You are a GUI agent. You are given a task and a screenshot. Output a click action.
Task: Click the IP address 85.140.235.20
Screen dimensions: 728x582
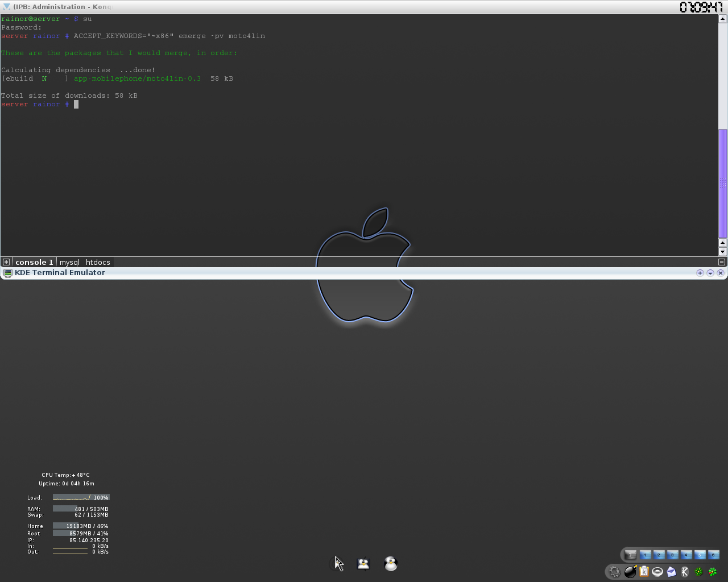89,541
